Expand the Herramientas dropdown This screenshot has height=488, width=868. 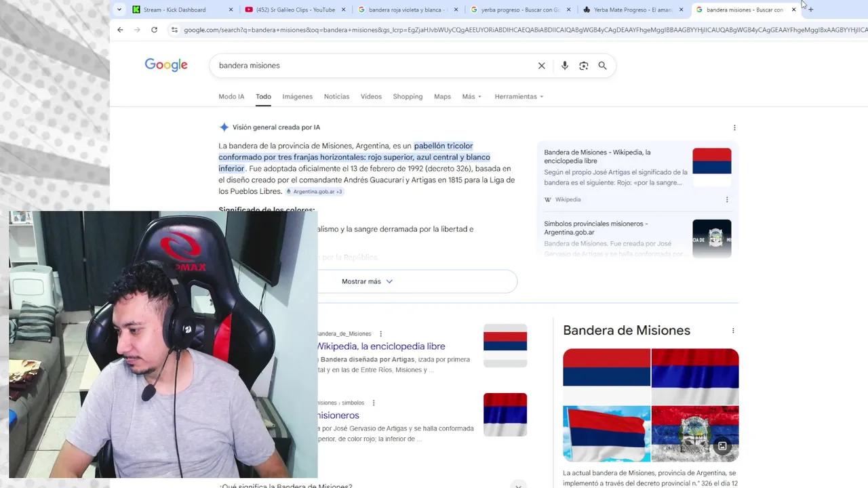click(519, 96)
